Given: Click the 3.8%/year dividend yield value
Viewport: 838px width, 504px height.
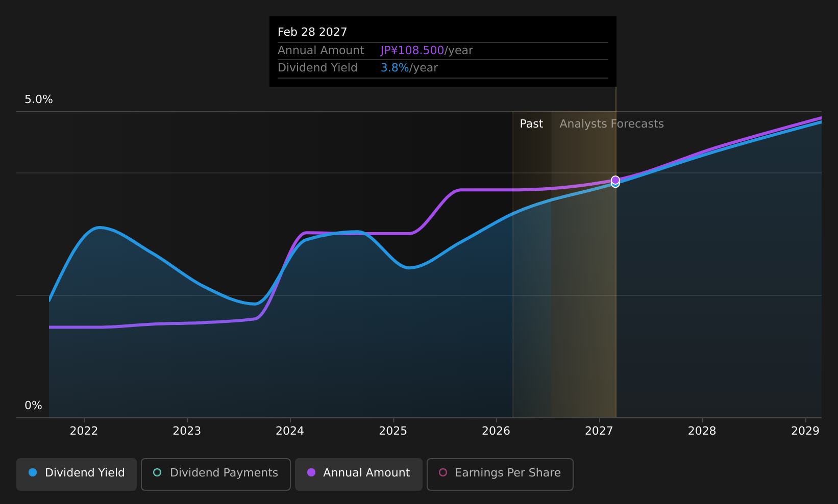Looking at the screenshot, I should pos(409,68).
